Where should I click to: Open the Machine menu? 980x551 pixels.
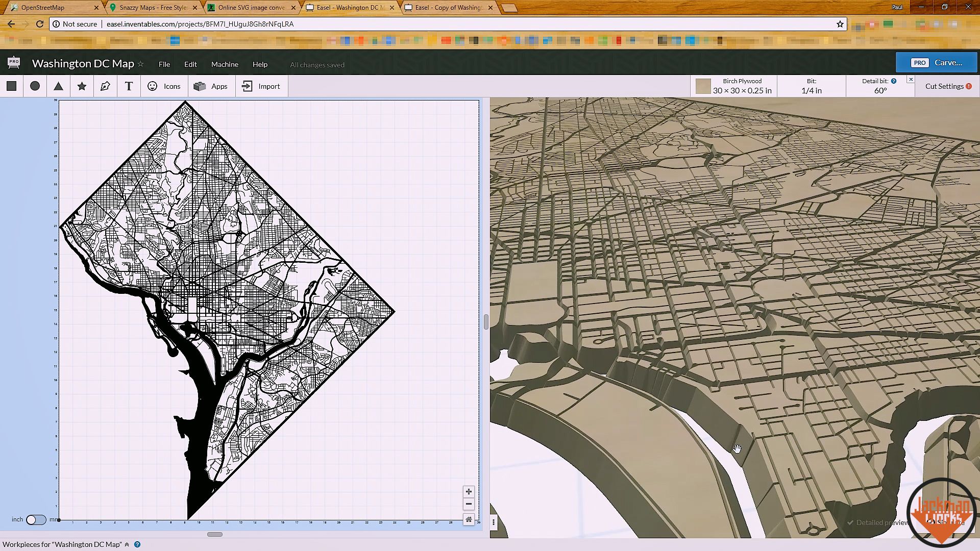click(225, 64)
